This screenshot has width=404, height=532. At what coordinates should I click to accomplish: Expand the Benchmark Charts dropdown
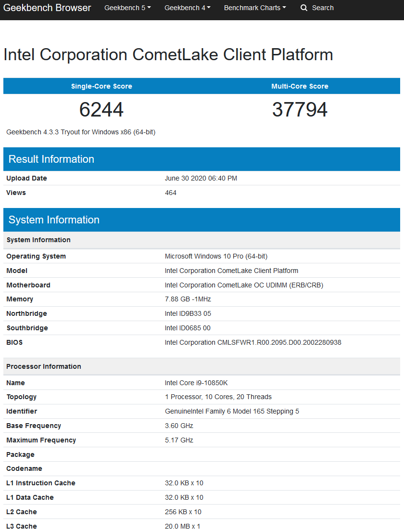pyautogui.click(x=255, y=8)
